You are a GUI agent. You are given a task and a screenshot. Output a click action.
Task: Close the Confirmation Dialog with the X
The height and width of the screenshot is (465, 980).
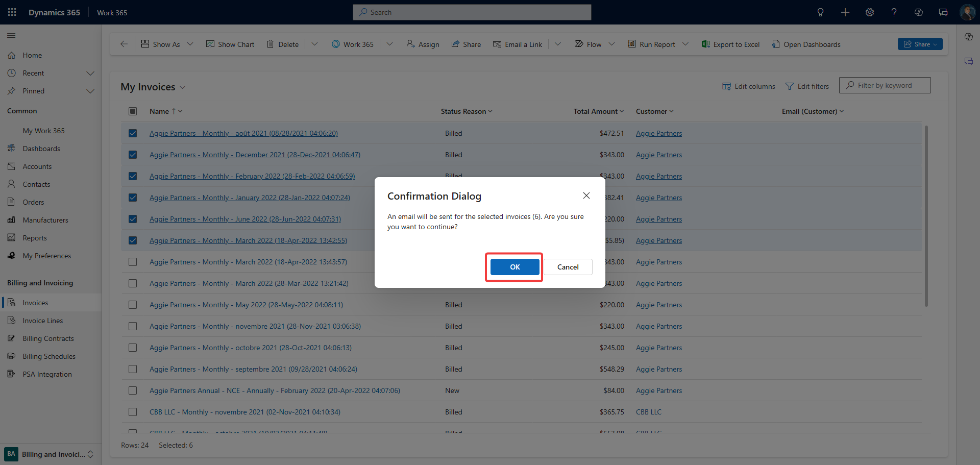[586, 195]
